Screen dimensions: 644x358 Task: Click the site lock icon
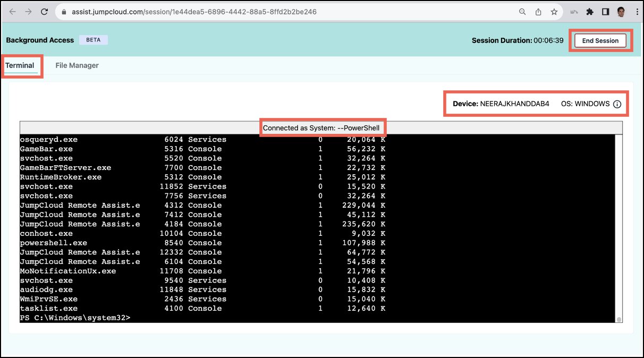[64, 12]
